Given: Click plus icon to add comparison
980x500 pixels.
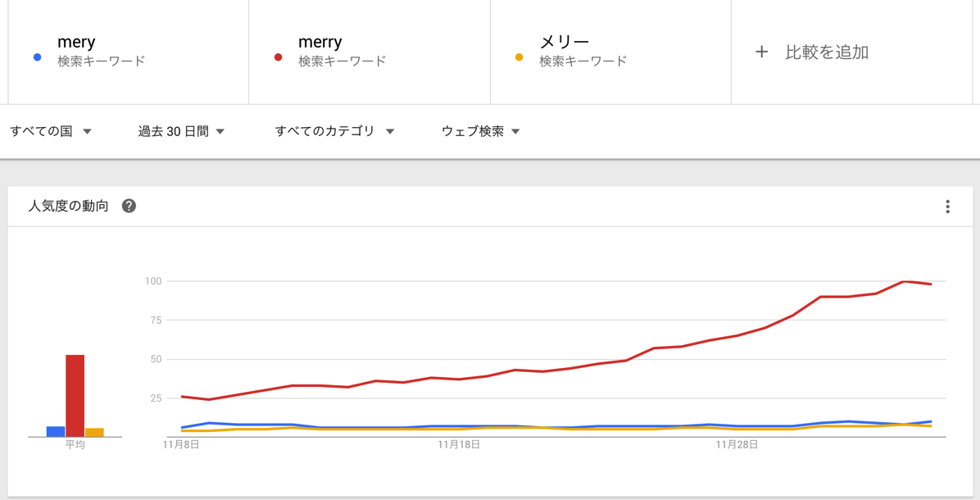Looking at the screenshot, I should [x=761, y=52].
